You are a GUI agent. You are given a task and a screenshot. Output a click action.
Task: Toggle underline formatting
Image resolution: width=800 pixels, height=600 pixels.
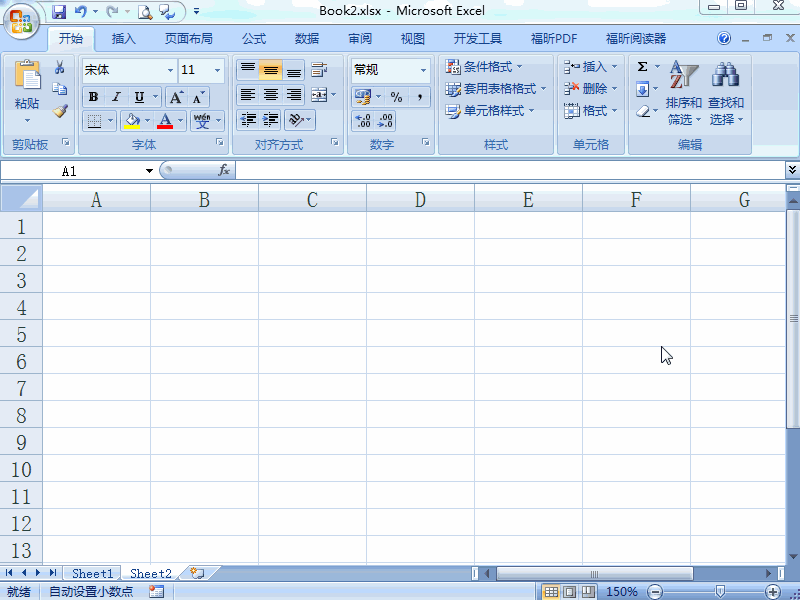pos(139,97)
